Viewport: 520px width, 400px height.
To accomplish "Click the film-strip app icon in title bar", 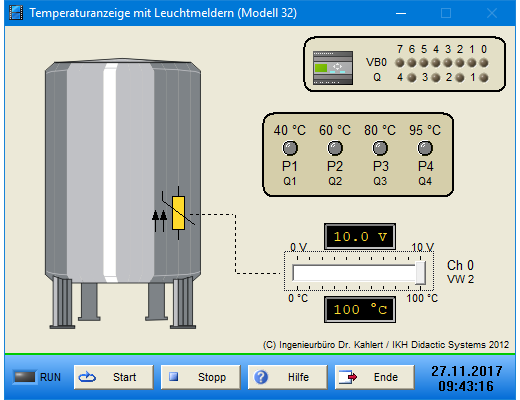I will coord(16,13).
